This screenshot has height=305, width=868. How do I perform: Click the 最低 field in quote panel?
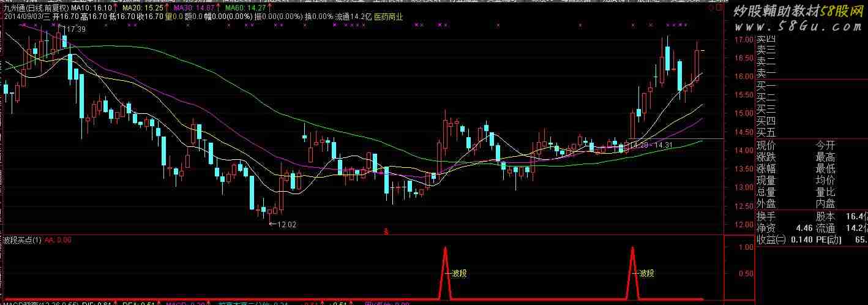click(x=826, y=169)
